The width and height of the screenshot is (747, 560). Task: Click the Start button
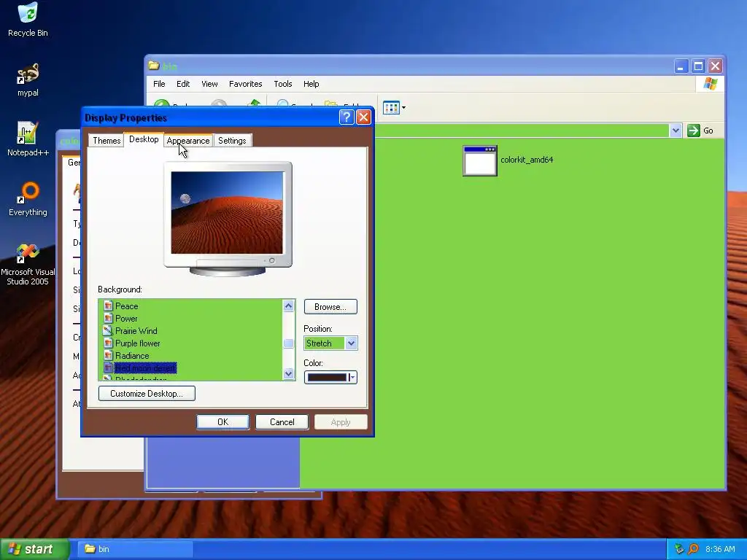(x=34, y=549)
